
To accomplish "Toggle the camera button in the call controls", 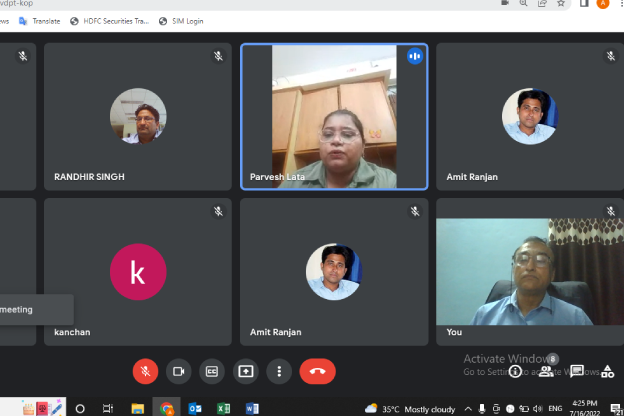I will 179,371.
